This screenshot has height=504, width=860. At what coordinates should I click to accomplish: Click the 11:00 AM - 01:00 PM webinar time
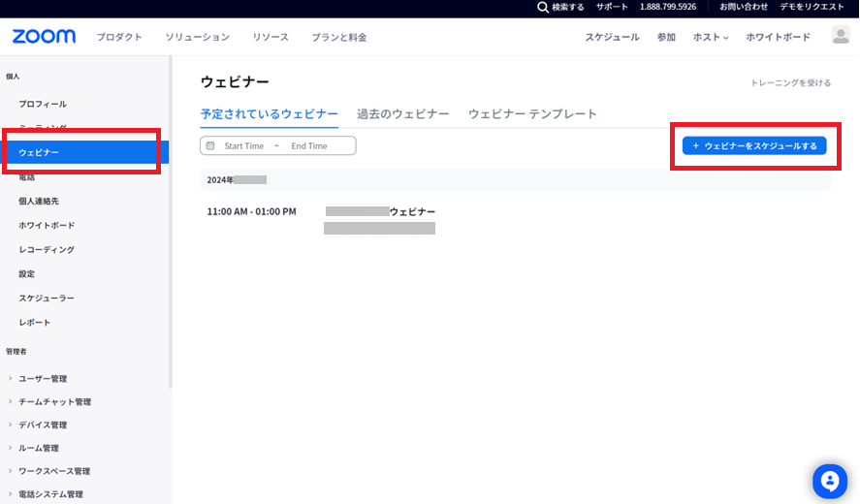click(x=251, y=211)
